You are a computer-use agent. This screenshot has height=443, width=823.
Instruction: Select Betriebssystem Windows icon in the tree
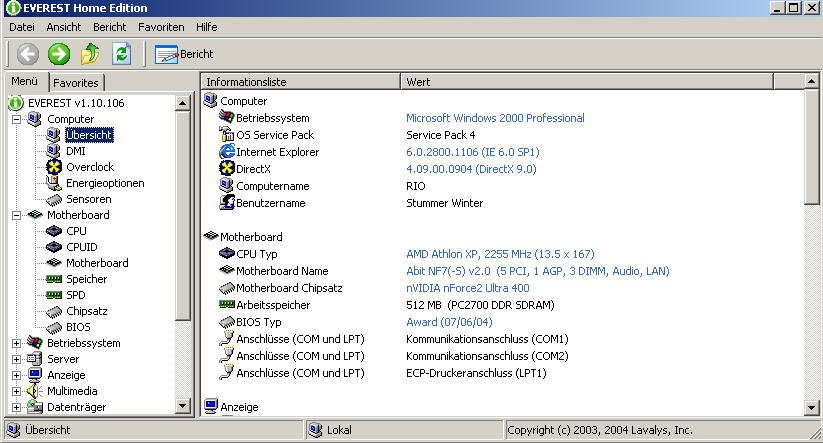pos(35,343)
